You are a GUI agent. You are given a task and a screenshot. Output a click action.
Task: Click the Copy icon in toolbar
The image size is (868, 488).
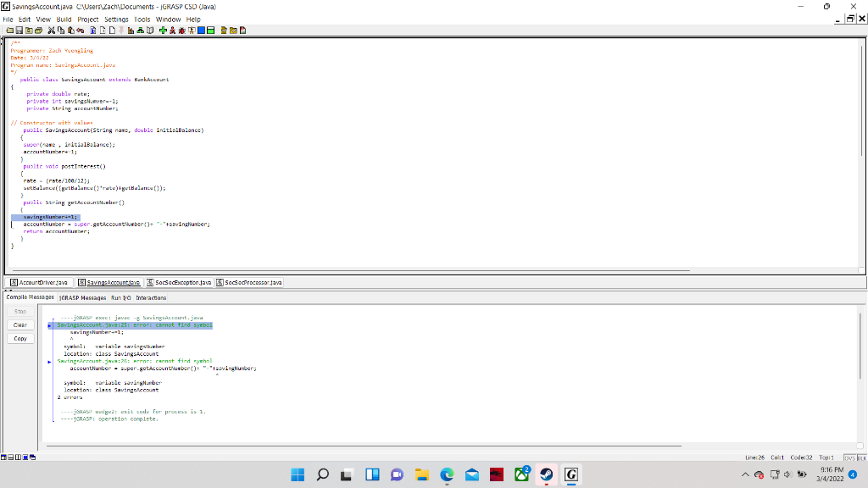[61, 30]
